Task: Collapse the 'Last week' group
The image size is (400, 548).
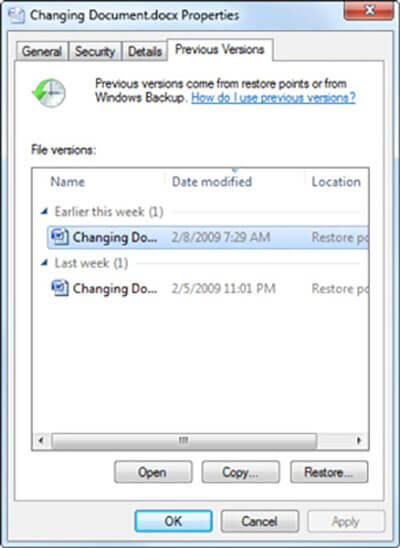Action: point(44,262)
